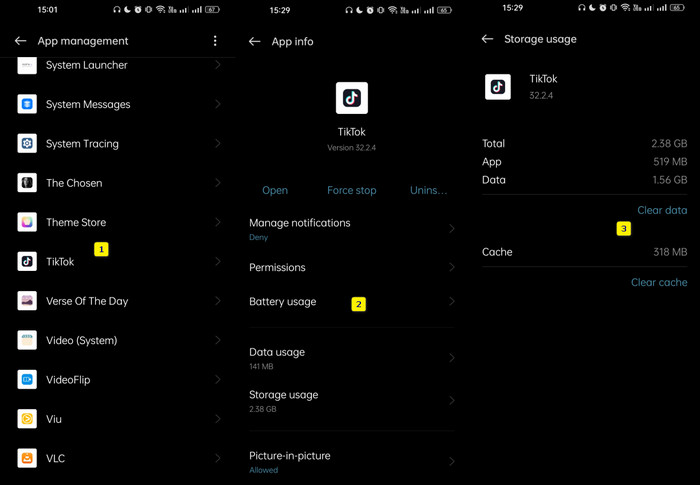
Task: Open the TikTok row chevron
Action: (x=218, y=261)
